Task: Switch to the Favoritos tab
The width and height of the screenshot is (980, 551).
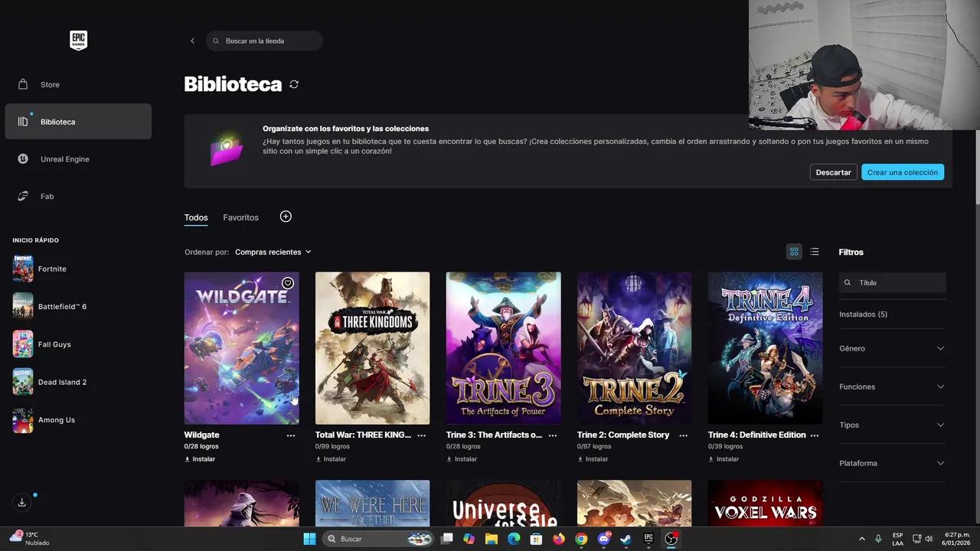Action: tap(240, 217)
